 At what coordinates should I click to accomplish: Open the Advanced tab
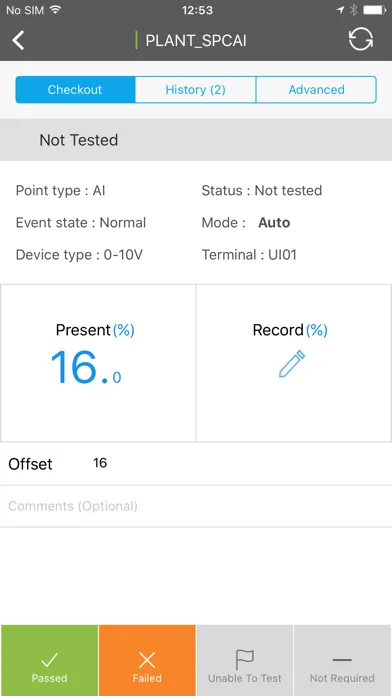pyautogui.click(x=316, y=90)
